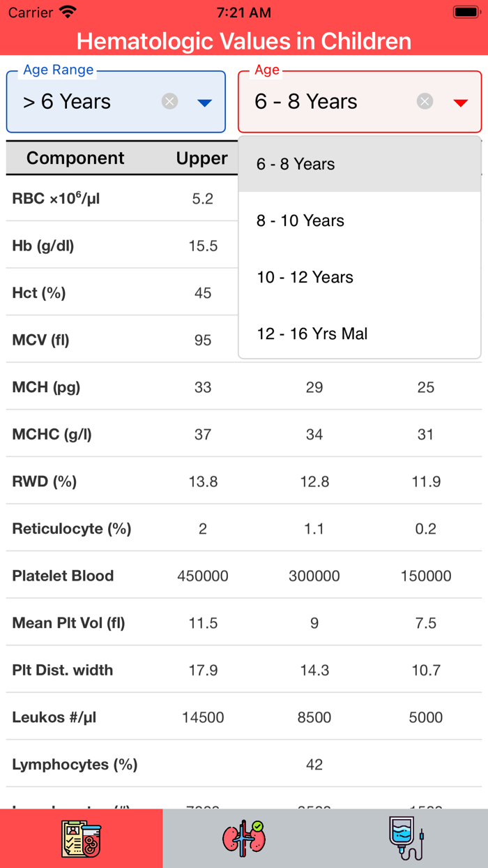Select '10 - 12 Years' from the Age list

[x=306, y=277]
